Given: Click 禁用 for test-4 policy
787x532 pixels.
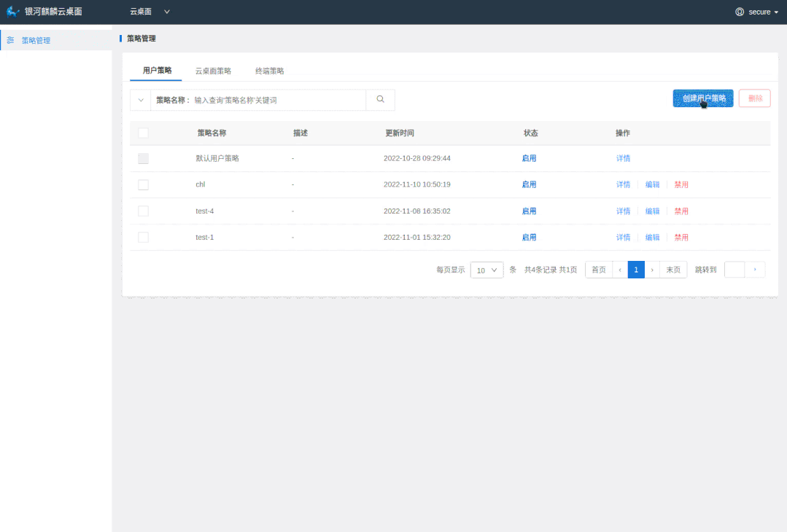Looking at the screenshot, I should pos(681,211).
